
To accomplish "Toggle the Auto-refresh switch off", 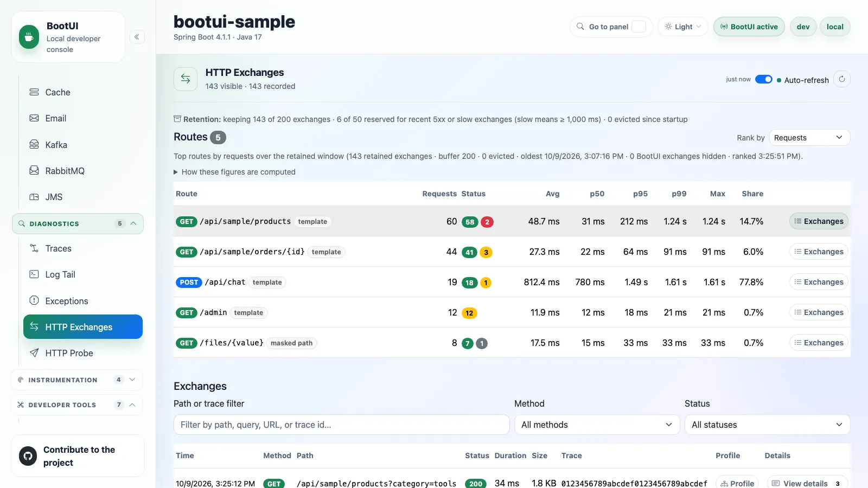I will (764, 79).
